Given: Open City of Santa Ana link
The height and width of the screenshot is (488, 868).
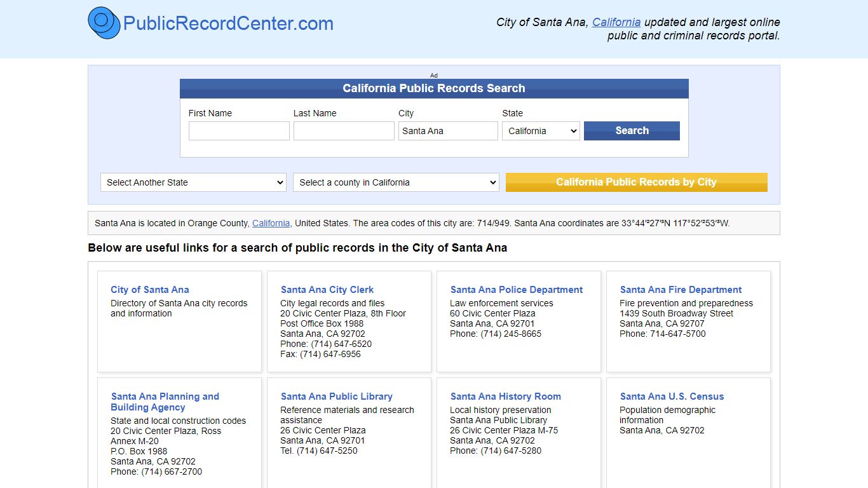Looking at the screenshot, I should pos(150,290).
